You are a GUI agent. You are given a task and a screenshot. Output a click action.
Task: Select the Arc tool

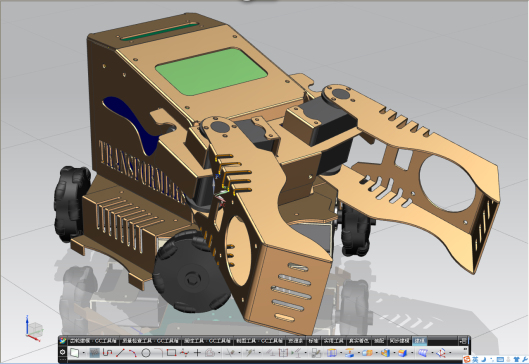133,353
